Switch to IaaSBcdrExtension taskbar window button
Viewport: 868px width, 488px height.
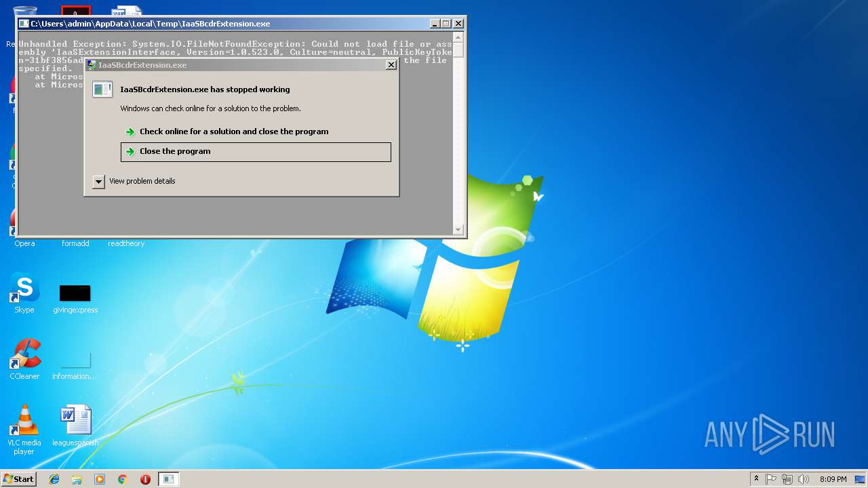tap(168, 479)
